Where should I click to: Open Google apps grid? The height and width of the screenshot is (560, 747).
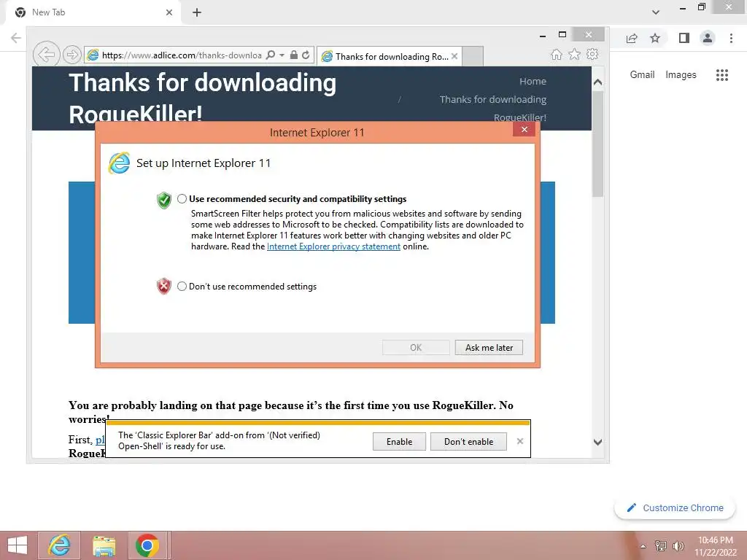721,75
